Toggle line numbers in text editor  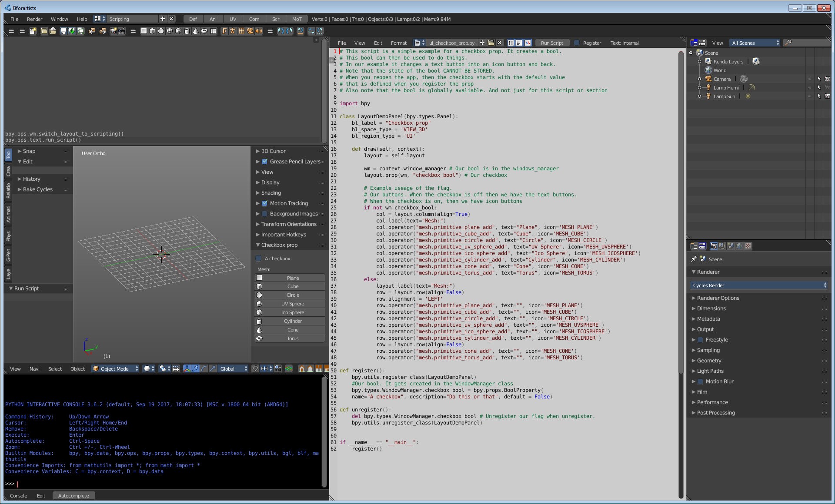(511, 43)
